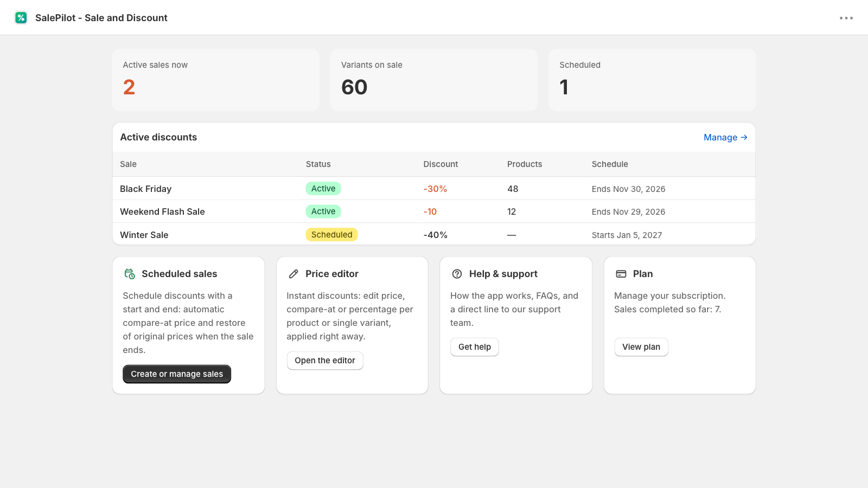Screen dimensions: 868x488
Task: Click Ends Nov 29, 2026 schedule
Action: point(628,211)
